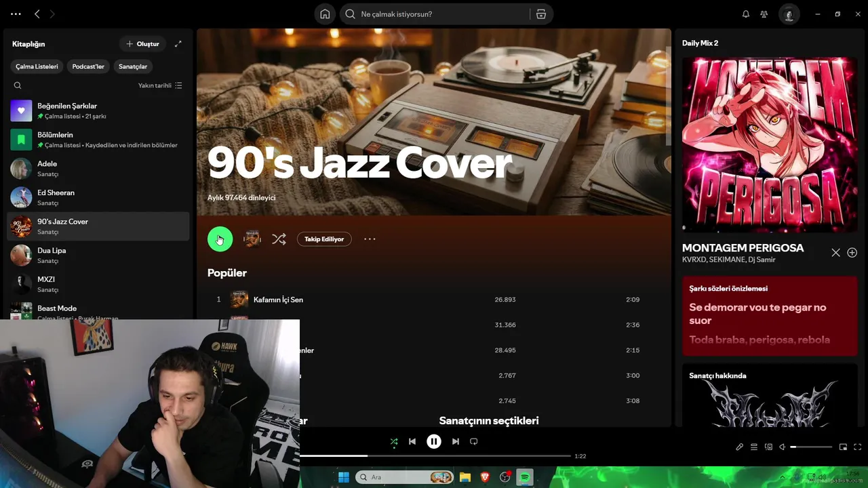
Task: Open the notifications bell
Action: coord(746,14)
